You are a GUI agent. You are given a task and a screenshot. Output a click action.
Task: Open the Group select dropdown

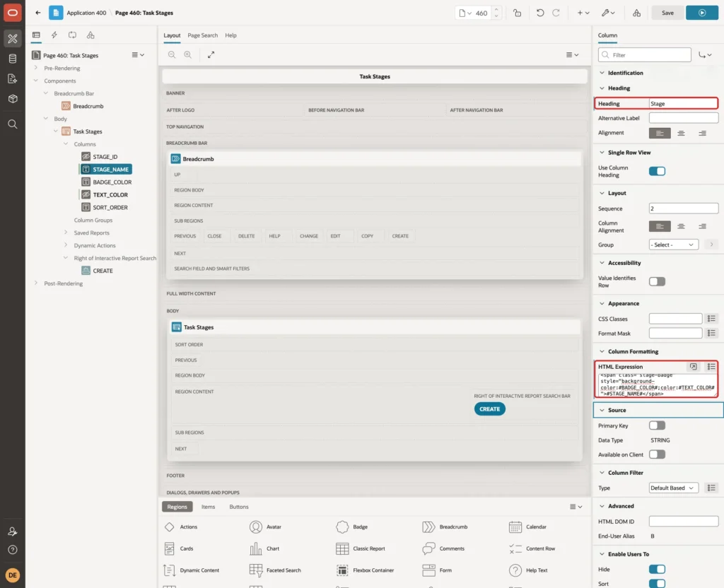coord(674,245)
